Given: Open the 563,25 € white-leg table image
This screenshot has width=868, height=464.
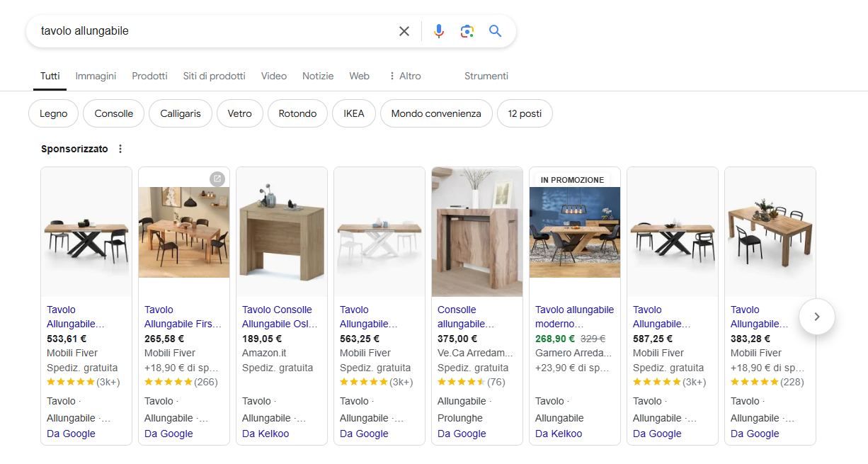Looking at the screenshot, I should [379, 232].
